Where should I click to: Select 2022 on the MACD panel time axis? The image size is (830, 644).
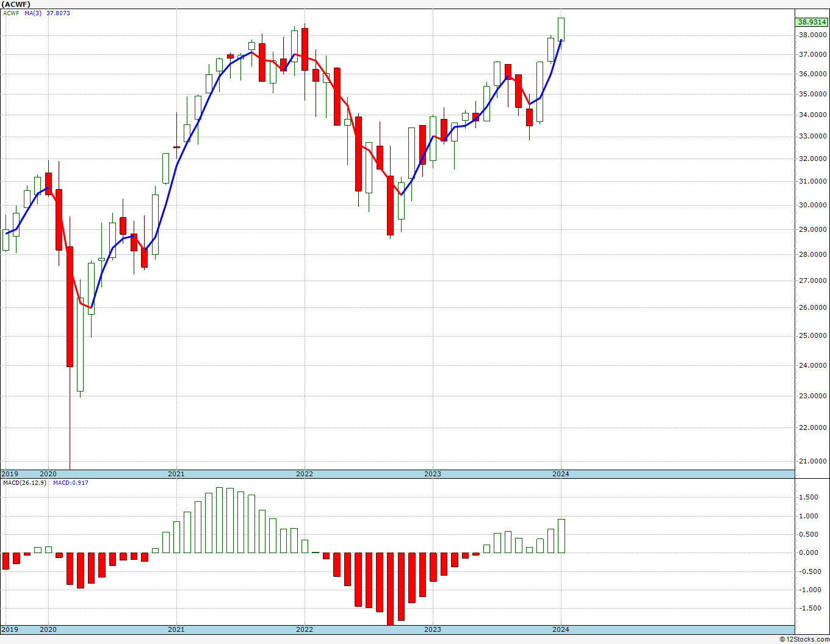click(305, 629)
